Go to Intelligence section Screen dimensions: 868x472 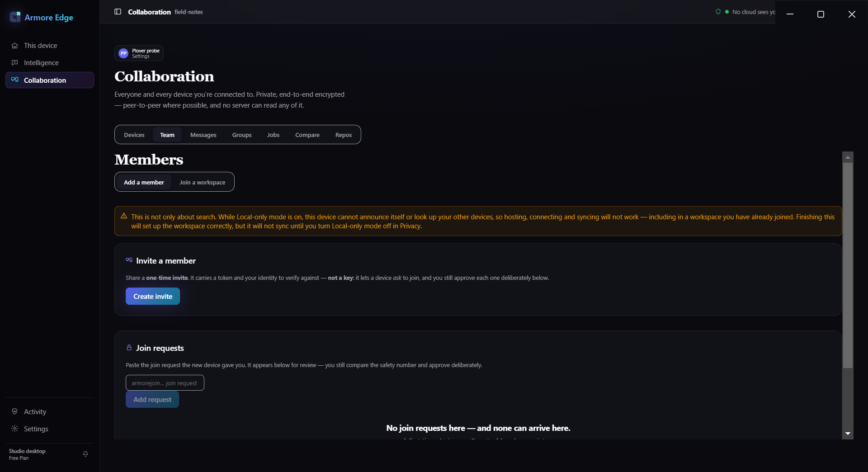50,63
